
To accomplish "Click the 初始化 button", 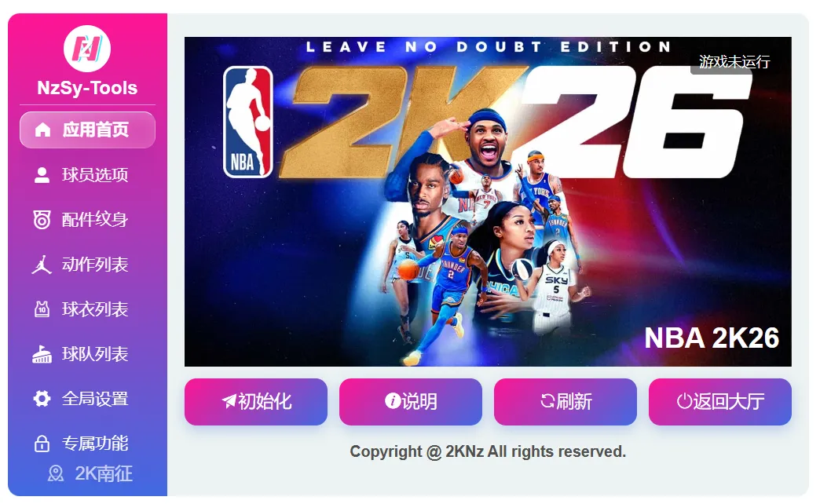I will [256, 401].
